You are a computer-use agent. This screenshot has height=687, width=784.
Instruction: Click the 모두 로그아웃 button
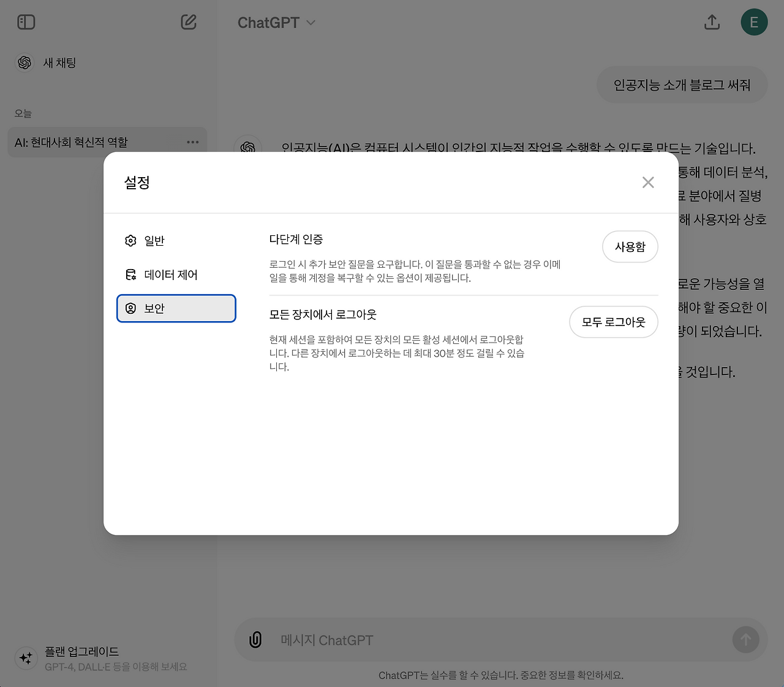point(614,322)
